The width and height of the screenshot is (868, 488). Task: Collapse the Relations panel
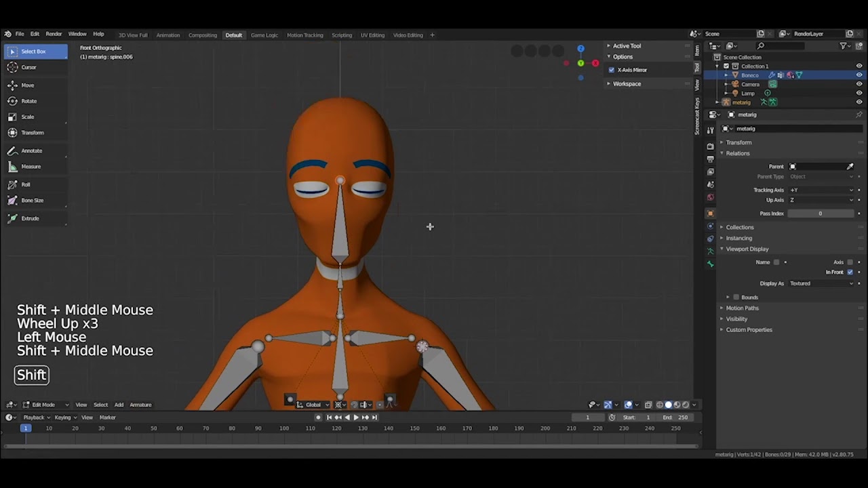737,153
